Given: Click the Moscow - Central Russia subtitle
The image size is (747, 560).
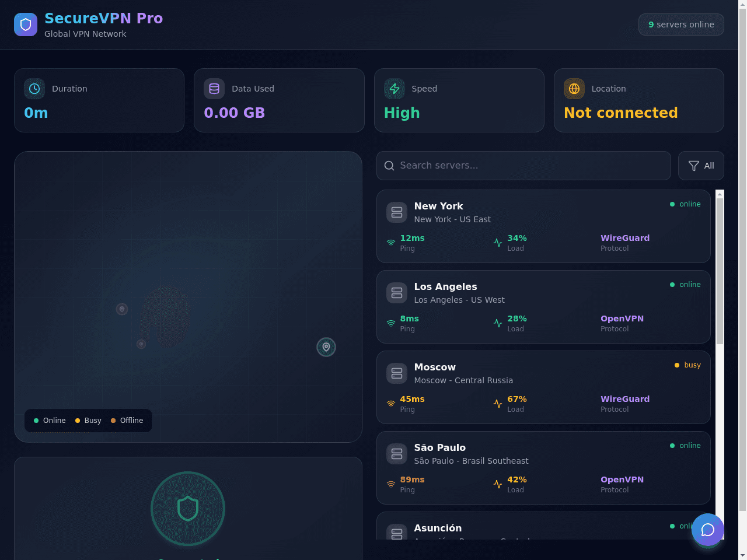Looking at the screenshot, I should [x=463, y=380].
